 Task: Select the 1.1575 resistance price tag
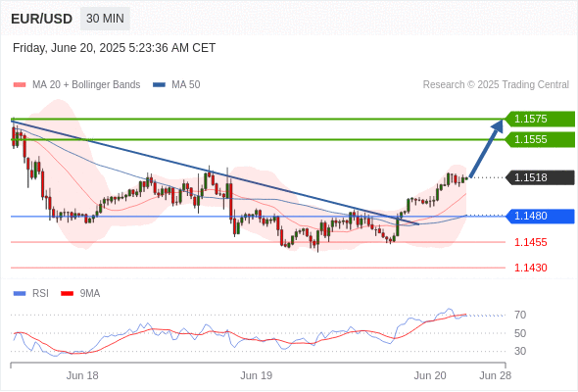pyautogui.click(x=540, y=120)
